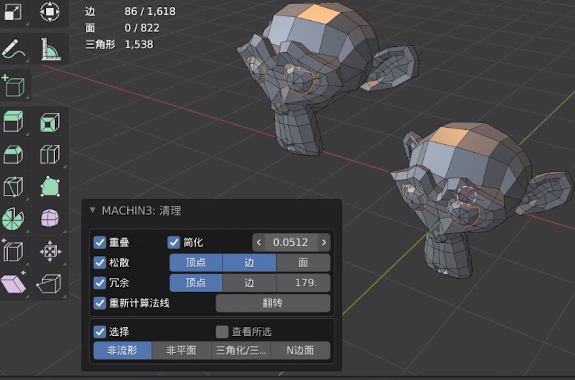Activate the Inset Faces tool
575x380 pixels.
tap(50, 122)
